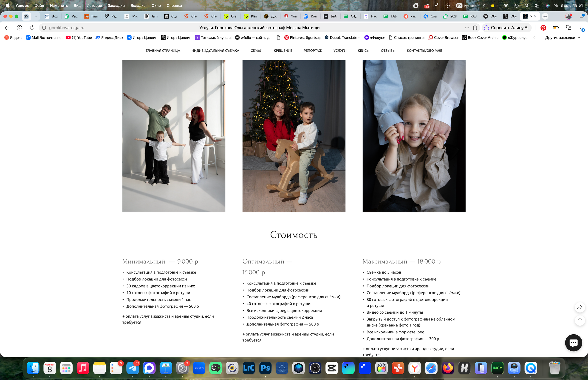The image size is (588, 380).
Task: Switch to the You (YouTube) tab
Action: pos(291,16)
